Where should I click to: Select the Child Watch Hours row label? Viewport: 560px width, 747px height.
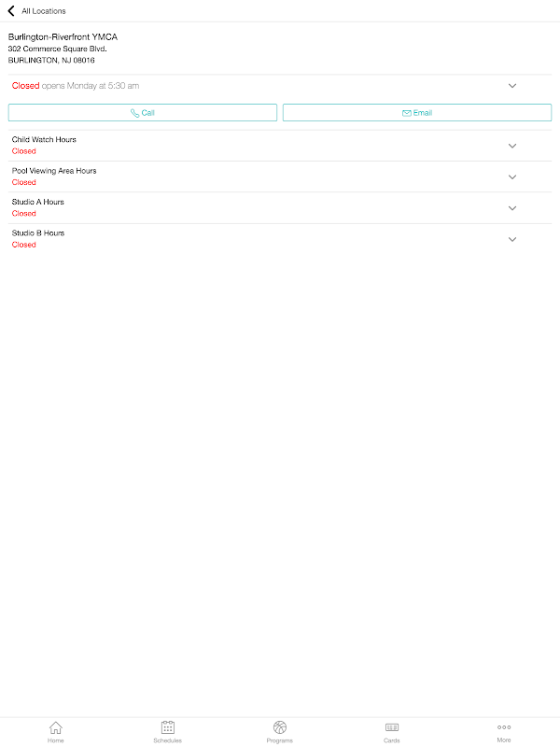tap(44, 139)
